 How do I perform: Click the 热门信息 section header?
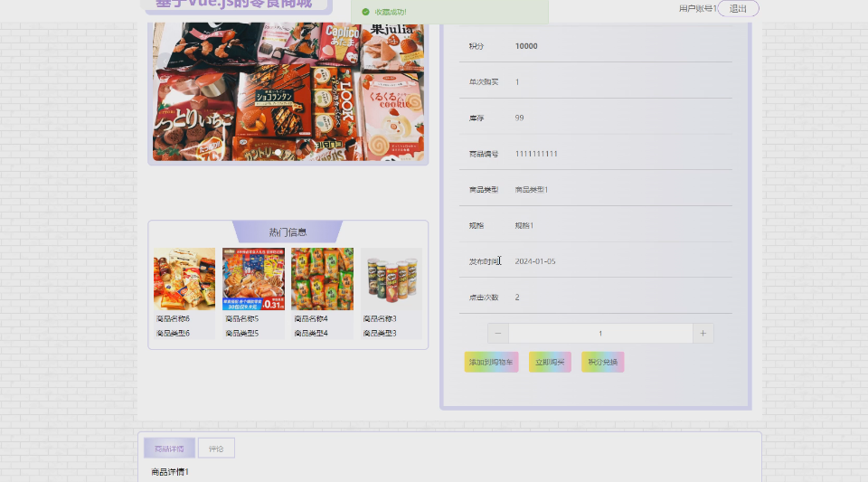click(x=288, y=232)
